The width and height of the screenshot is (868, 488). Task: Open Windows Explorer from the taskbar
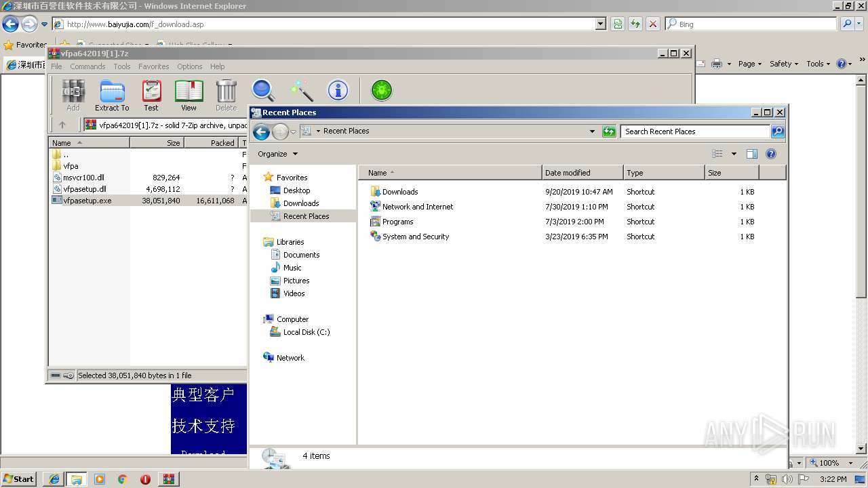[77, 479]
